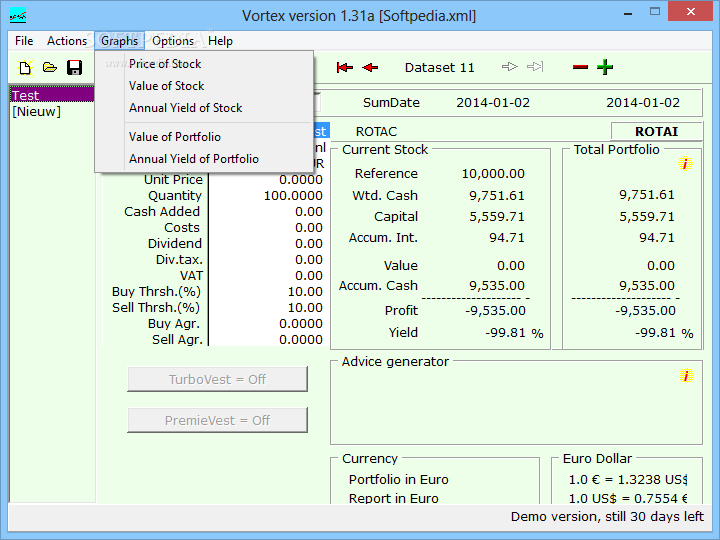Click the PremieVest = Off button
The height and width of the screenshot is (540, 720).
click(217, 420)
